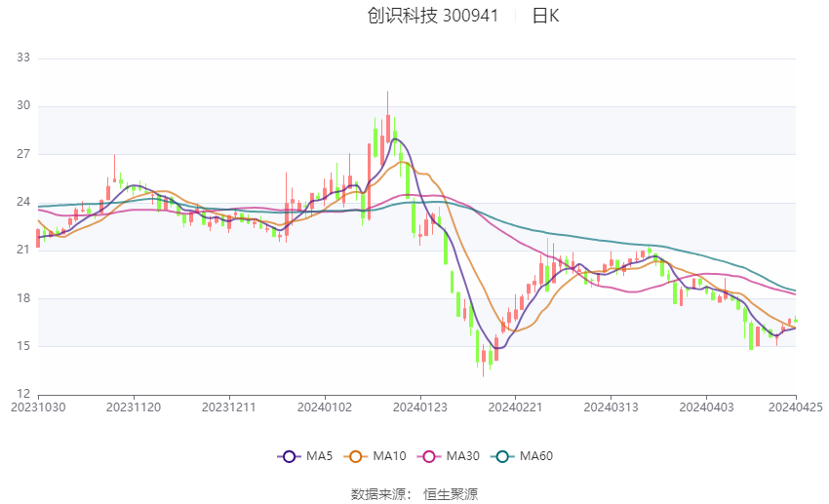Click the y-axis value 21
This screenshot has height=504, width=829.
tap(23, 250)
